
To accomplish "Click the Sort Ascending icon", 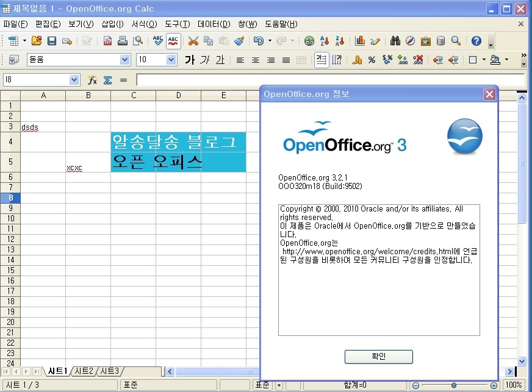I will [x=325, y=41].
